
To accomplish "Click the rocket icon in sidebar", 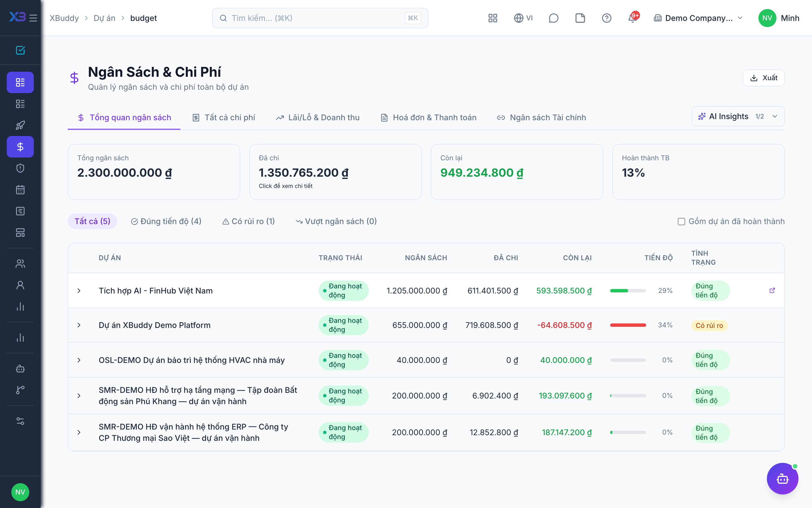I will [x=20, y=125].
